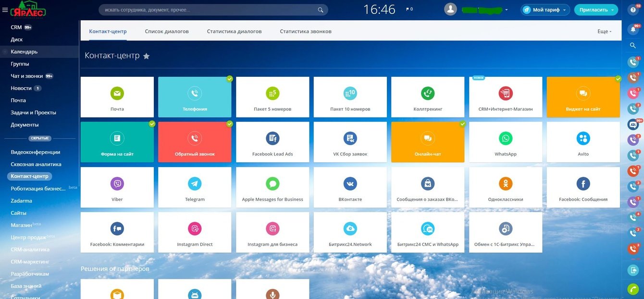Open Диск in left menu
Screen dimensions: 644x299
coord(17,39)
